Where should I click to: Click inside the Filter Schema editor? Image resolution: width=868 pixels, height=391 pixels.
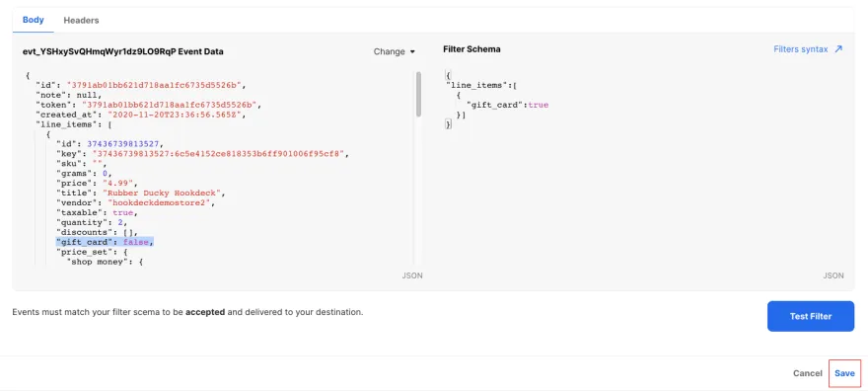[644, 169]
